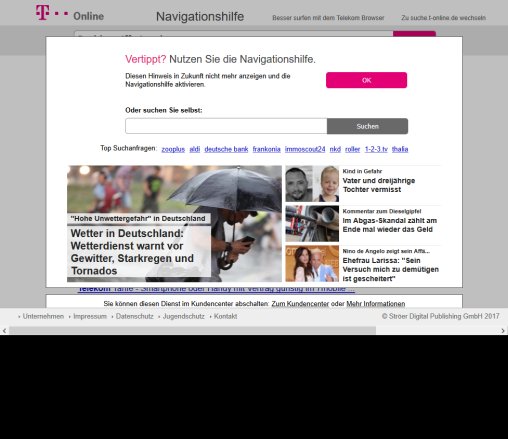
Task: Focus the 'Oder suchen Sie selbst' search field
Action: click(226, 126)
